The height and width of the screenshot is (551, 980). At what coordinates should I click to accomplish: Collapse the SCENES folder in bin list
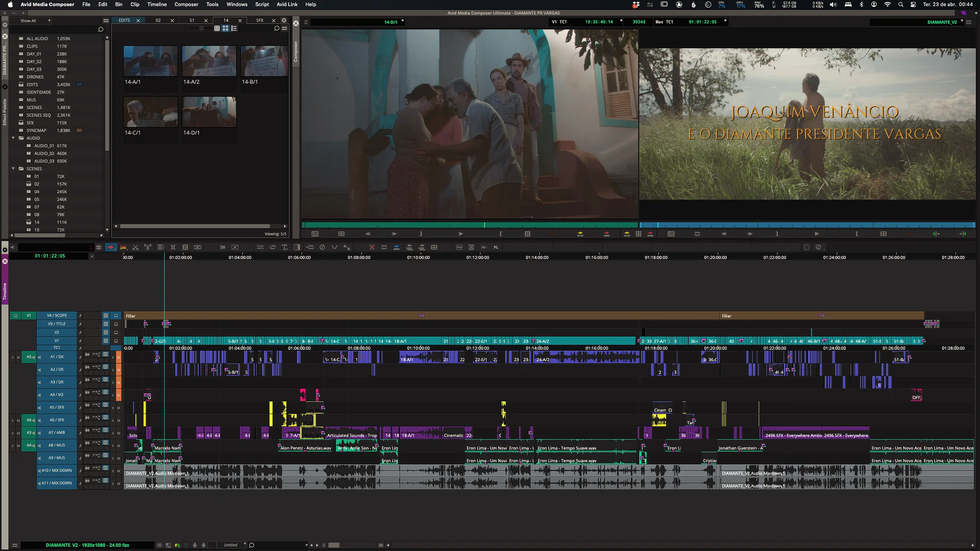pos(13,169)
